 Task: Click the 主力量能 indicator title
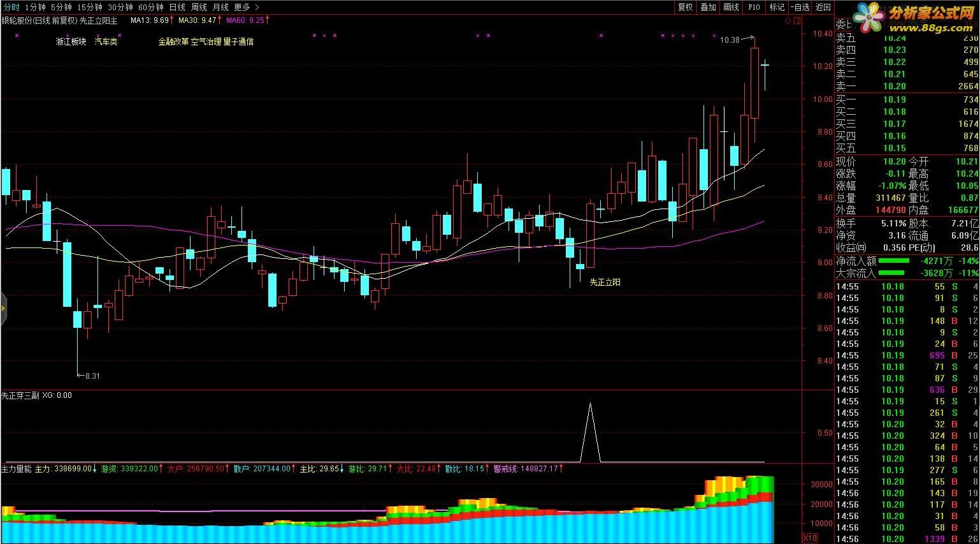click(x=16, y=469)
